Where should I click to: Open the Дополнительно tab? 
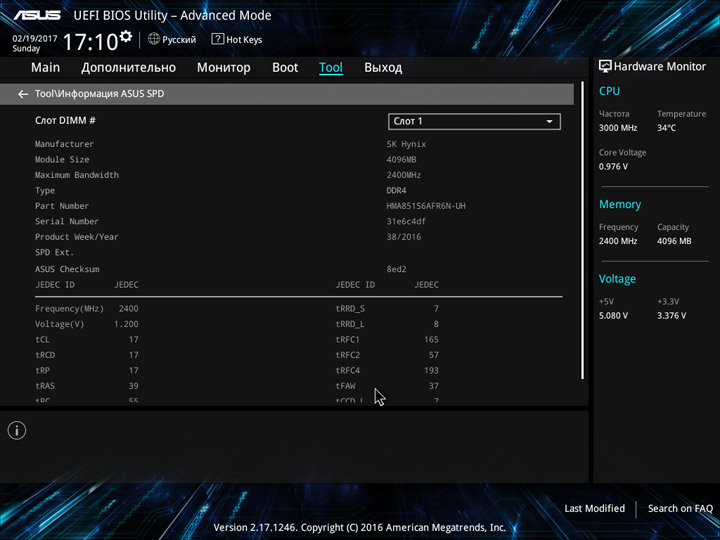129,68
